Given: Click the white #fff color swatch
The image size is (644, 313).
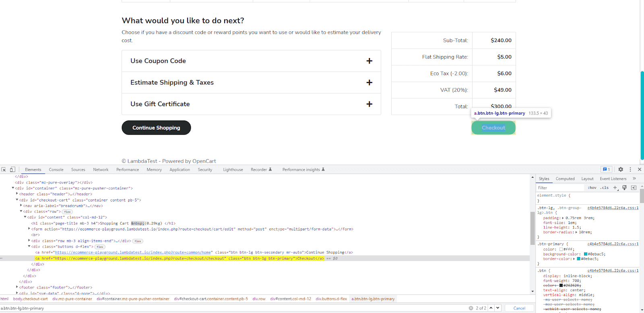Looking at the screenshot, I should tap(561, 249).
